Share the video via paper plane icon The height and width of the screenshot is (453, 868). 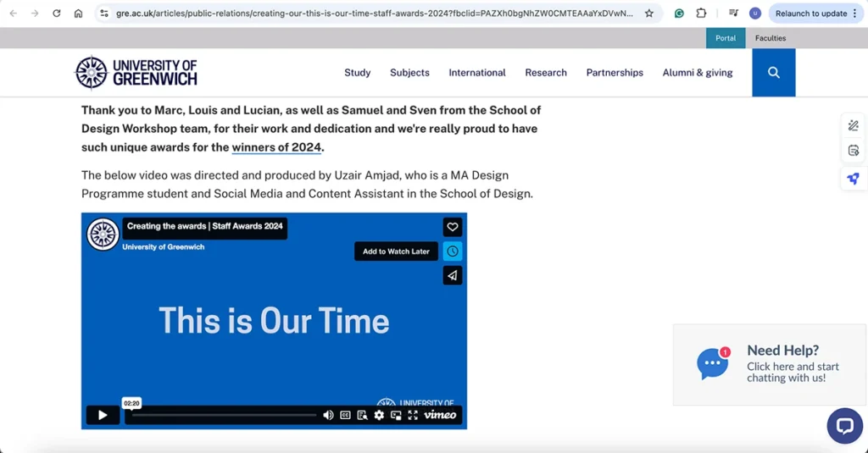[453, 275]
